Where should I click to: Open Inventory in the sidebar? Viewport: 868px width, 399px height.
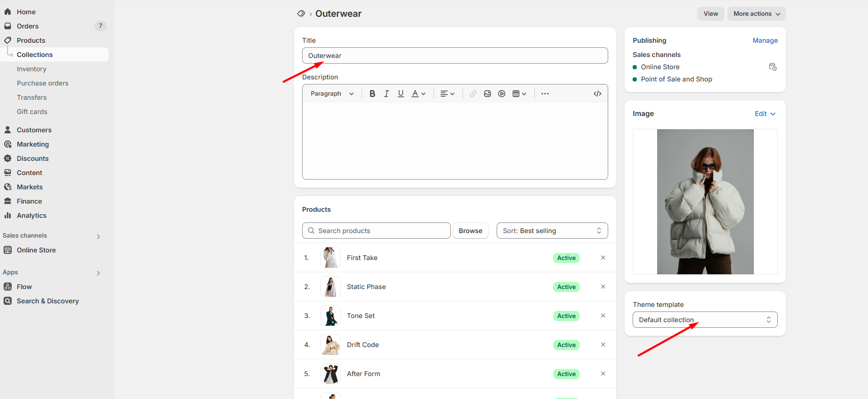[32, 69]
